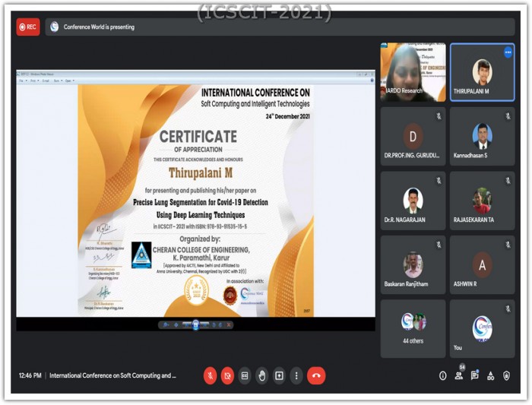Open the activities panel

tap(490, 375)
